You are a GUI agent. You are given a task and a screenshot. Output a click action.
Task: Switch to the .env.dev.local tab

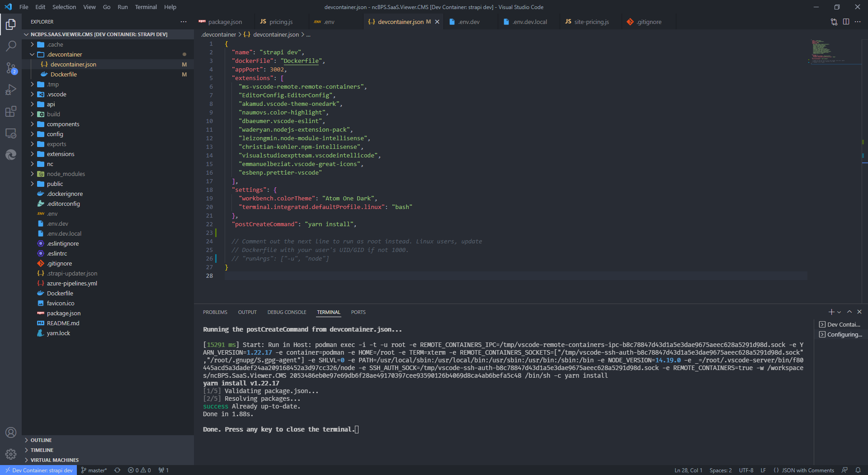coord(529,22)
